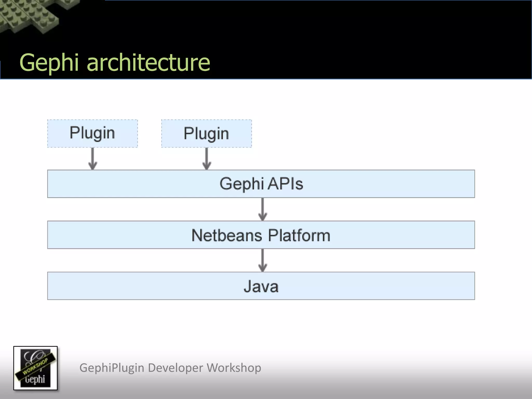Click the Gephi Workshop logo
The height and width of the screenshot is (399, 532).
[35, 368]
